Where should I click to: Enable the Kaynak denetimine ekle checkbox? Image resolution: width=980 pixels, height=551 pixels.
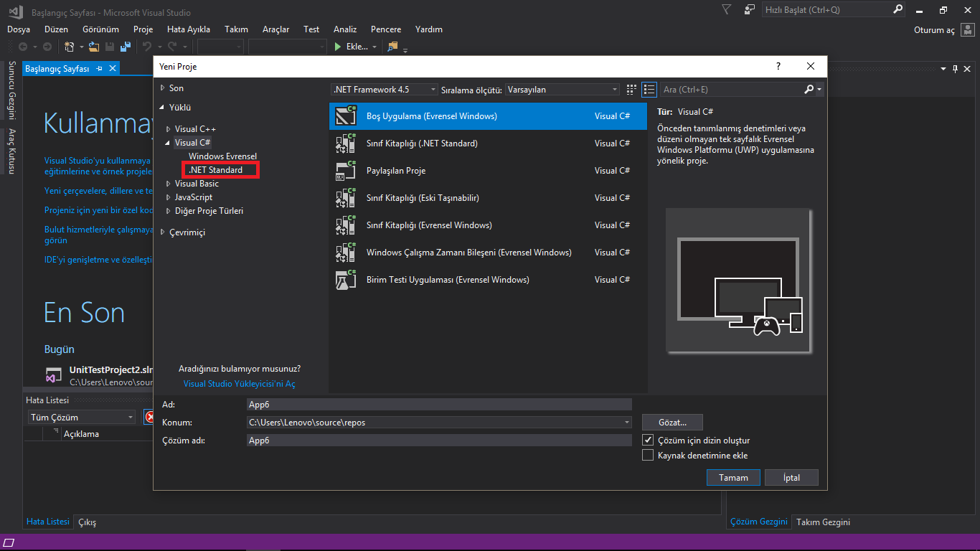click(x=648, y=455)
